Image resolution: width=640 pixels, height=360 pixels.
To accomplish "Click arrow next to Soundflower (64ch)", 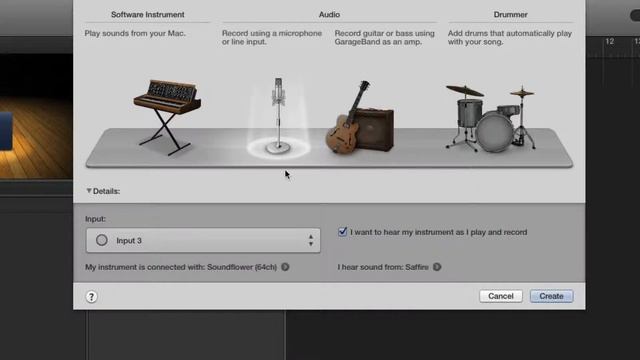I will [285, 267].
